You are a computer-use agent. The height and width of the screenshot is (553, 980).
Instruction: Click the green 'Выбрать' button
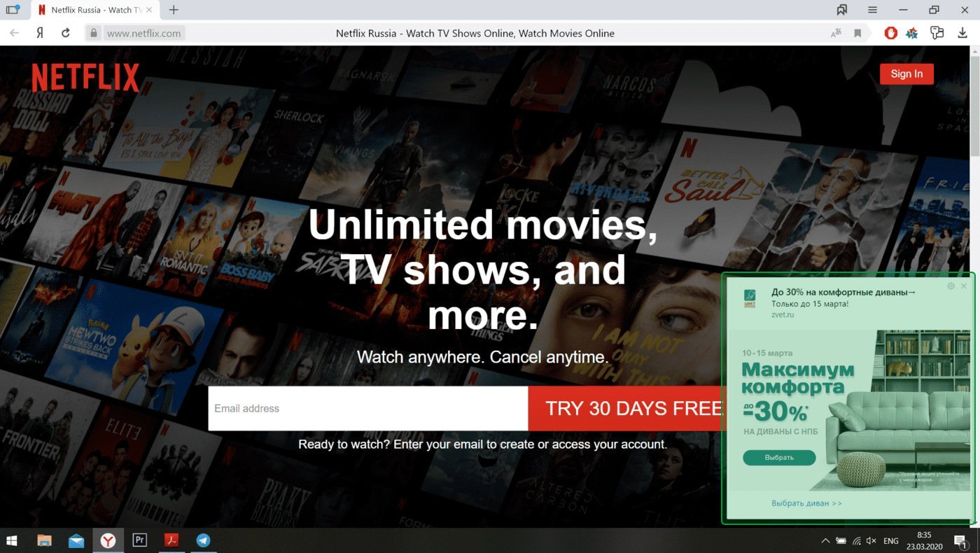pyautogui.click(x=779, y=457)
